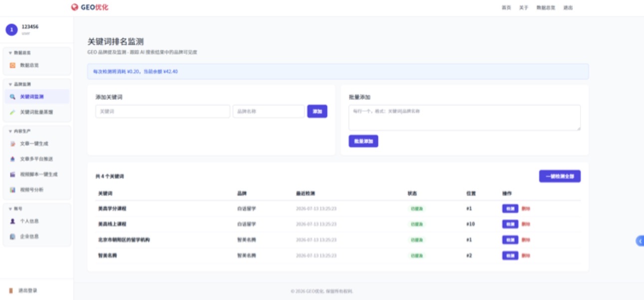The width and height of the screenshot is (644, 300).
Task: Delete the 美高线上课程 keyword via 删除
Action: [526, 224]
